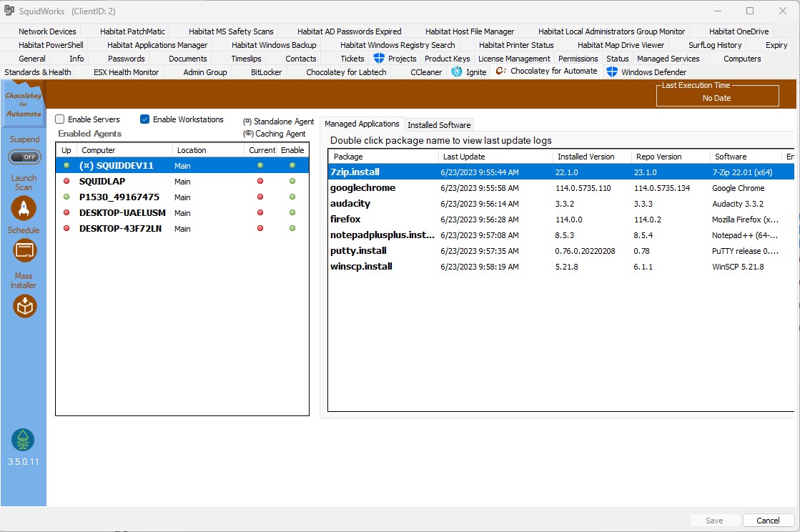Toggle the Suspend OFF switch
800x532 pixels.
[24, 157]
